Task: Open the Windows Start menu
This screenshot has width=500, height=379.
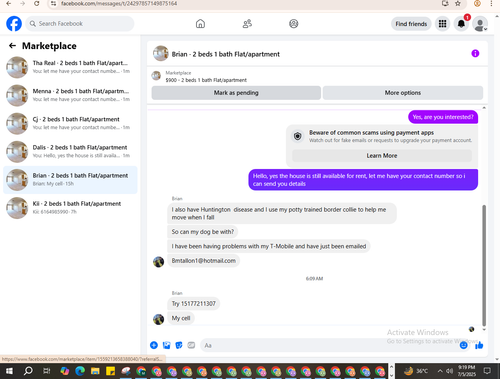Action: [x=9, y=371]
